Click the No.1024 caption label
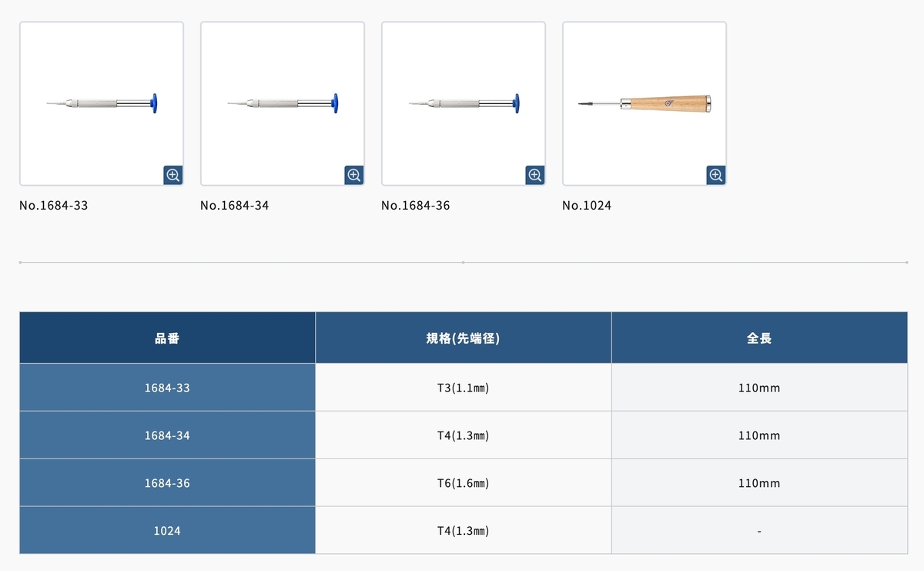Screen dimensions: 924x571 click(587, 206)
